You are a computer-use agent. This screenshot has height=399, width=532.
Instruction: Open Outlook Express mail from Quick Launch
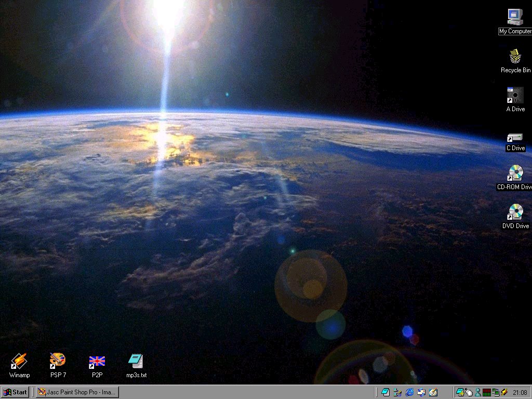[421, 392]
